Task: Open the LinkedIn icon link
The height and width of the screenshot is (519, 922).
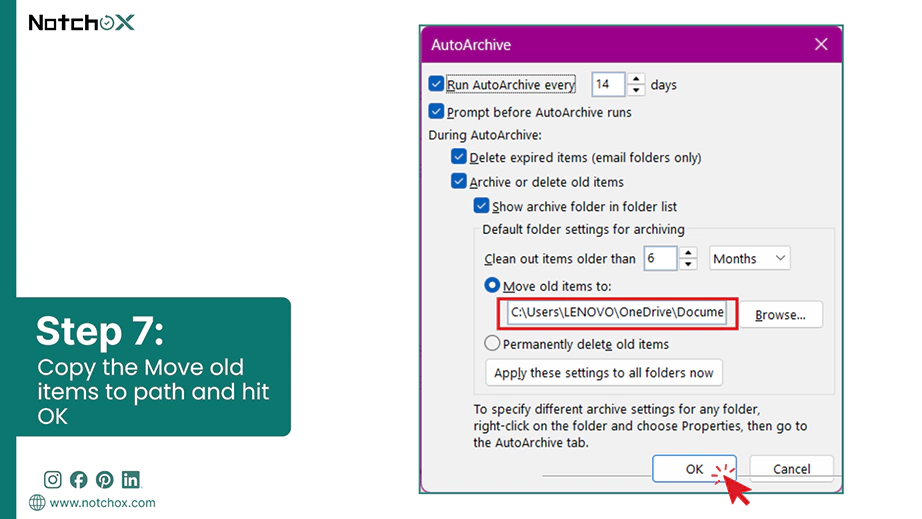Action: click(131, 480)
